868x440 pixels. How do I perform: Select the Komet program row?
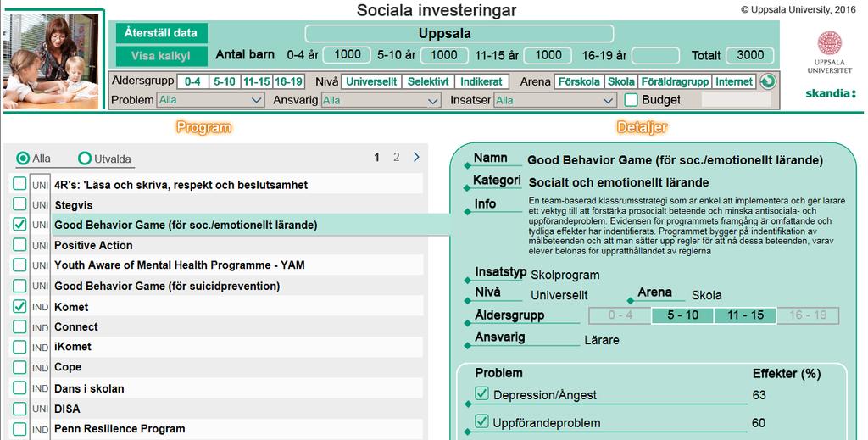point(238,307)
